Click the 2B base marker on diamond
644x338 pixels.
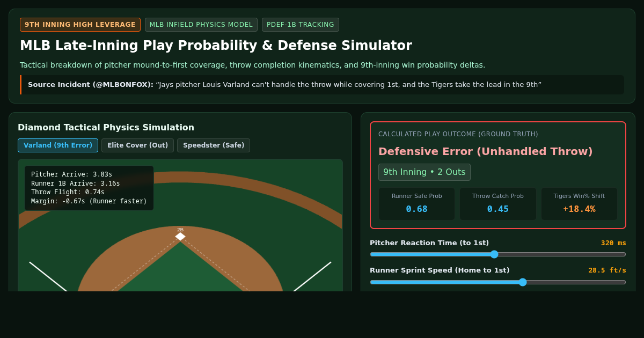180,236
